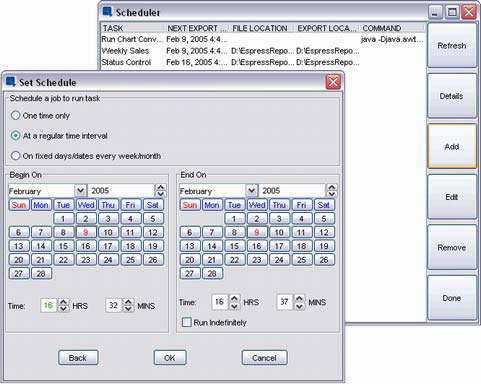Click Cancel in Set Schedule dialog
This screenshot has width=481, height=384.
pyautogui.click(x=264, y=358)
